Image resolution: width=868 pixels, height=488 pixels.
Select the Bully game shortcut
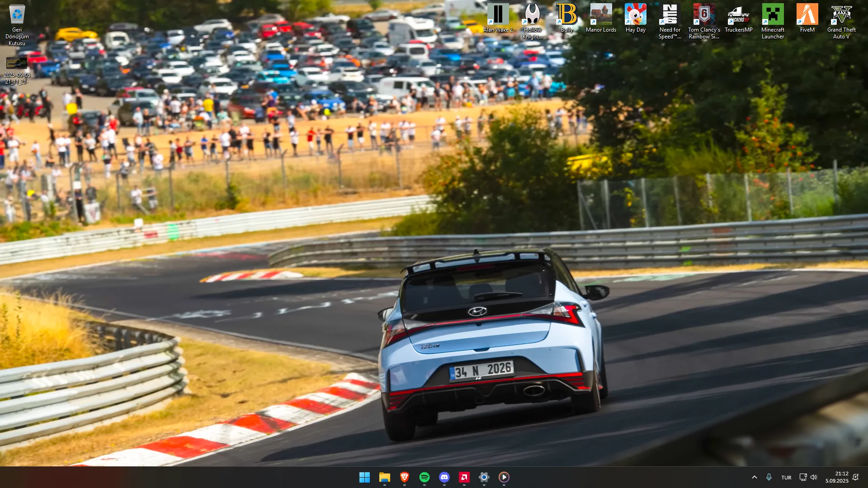point(566,18)
